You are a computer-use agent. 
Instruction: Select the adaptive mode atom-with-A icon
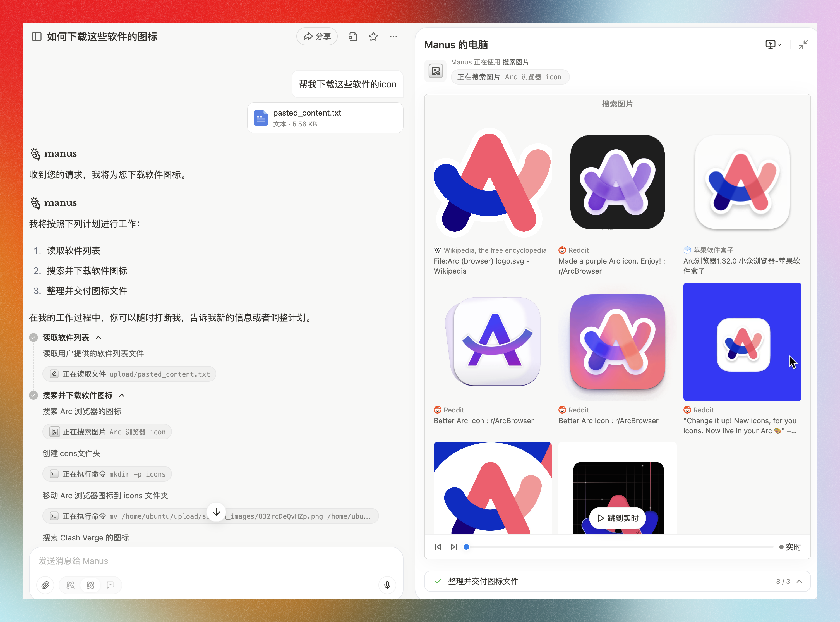pos(70,585)
